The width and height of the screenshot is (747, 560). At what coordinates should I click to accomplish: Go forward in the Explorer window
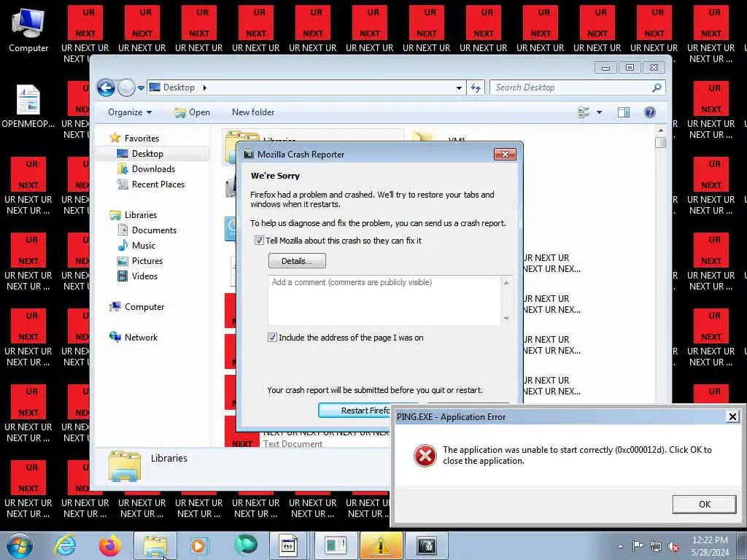click(126, 87)
